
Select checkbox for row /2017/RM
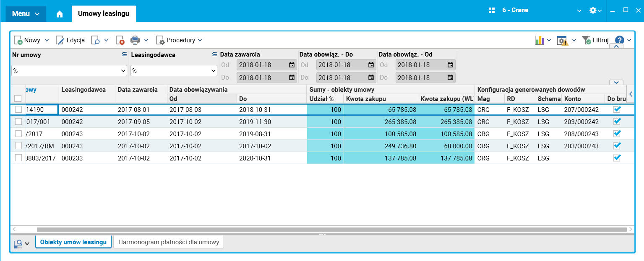pyautogui.click(x=18, y=146)
